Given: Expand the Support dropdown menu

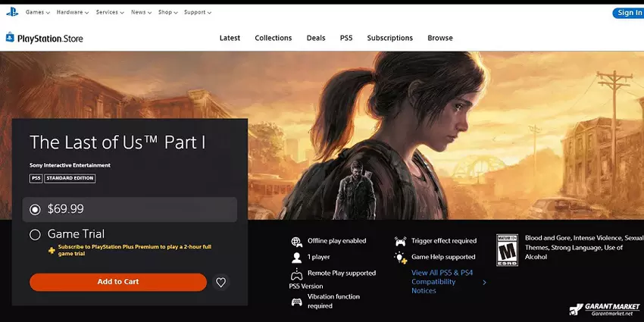Looking at the screenshot, I should [197, 13].
